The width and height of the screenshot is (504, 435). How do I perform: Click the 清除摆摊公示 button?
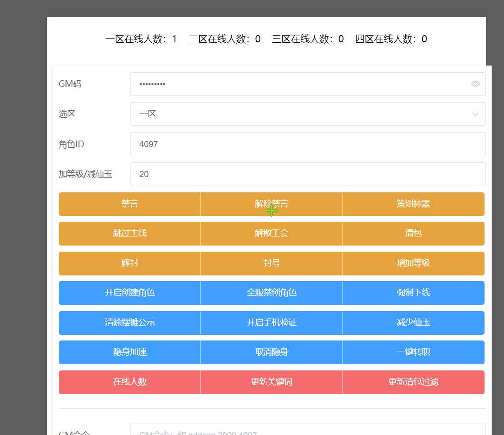pyautogui.click(x=130, y=323)
